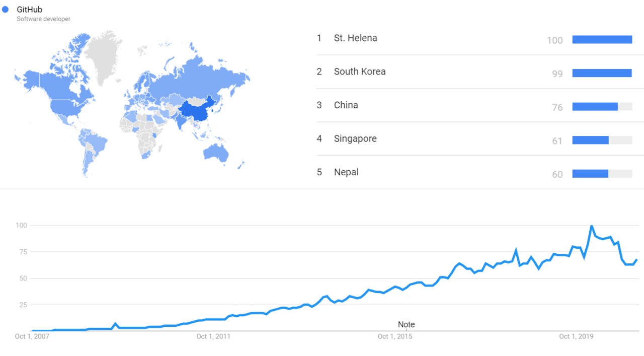
Task: Click Nepal's interest bar showing 60
Action: click(590, 174)
